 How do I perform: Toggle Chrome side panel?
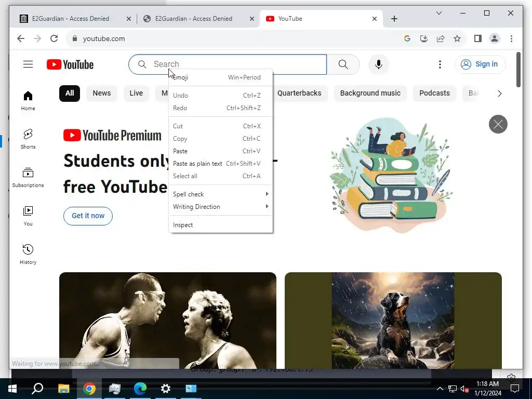(x=478, y=38)
